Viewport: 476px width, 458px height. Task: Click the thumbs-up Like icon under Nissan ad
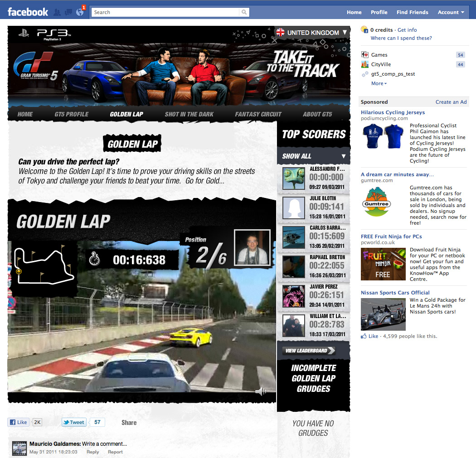click(364, 336)
